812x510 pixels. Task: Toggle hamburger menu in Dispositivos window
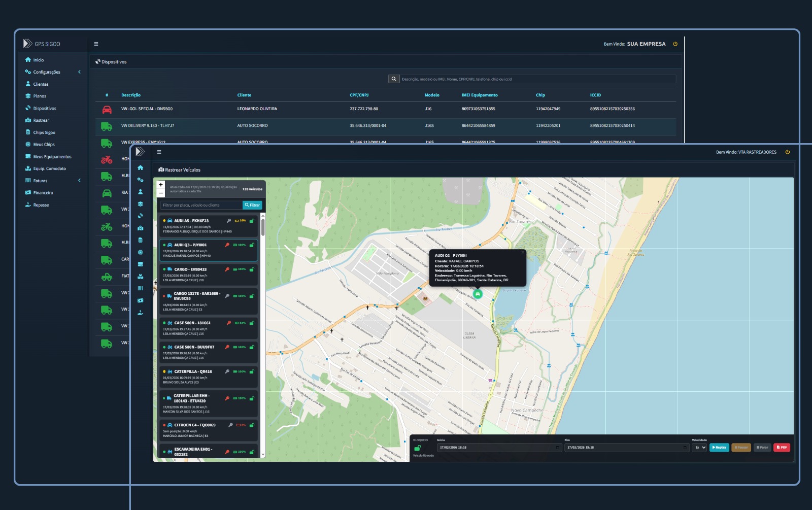pos(96,44)
